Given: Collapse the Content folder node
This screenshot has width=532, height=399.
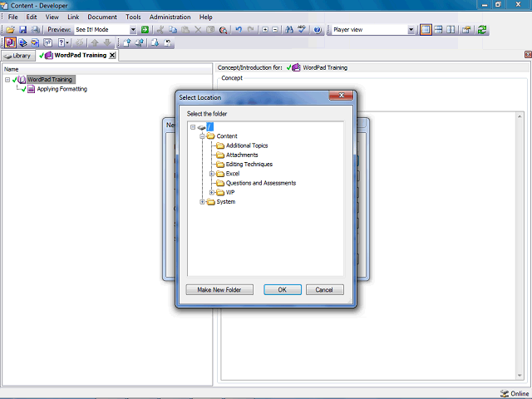Looking at the screenshot, I should click(202, 136).
